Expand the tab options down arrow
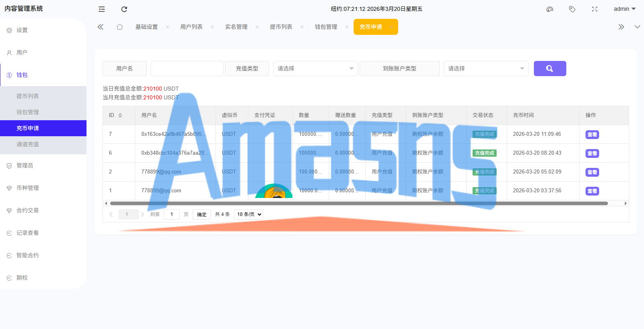This screenshot has width=644, height=329. coord(637,27)
